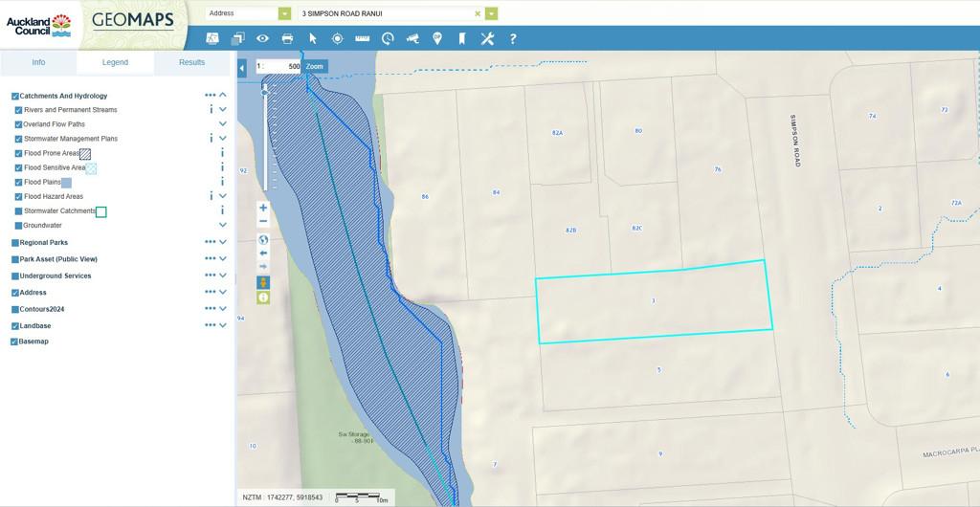Viewport: 980px width, 507px height.
Task: Clear the search text with X
Action: point(478,14)
